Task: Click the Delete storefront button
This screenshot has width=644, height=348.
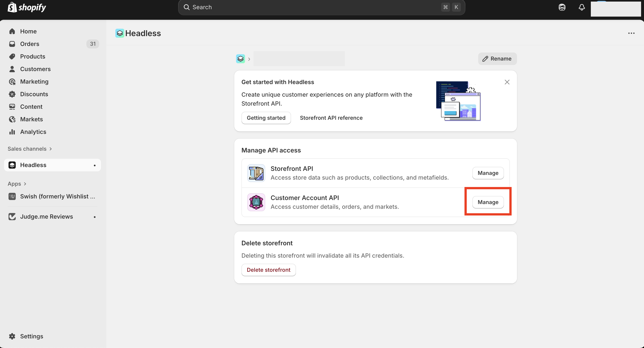Action: [268, 270]
